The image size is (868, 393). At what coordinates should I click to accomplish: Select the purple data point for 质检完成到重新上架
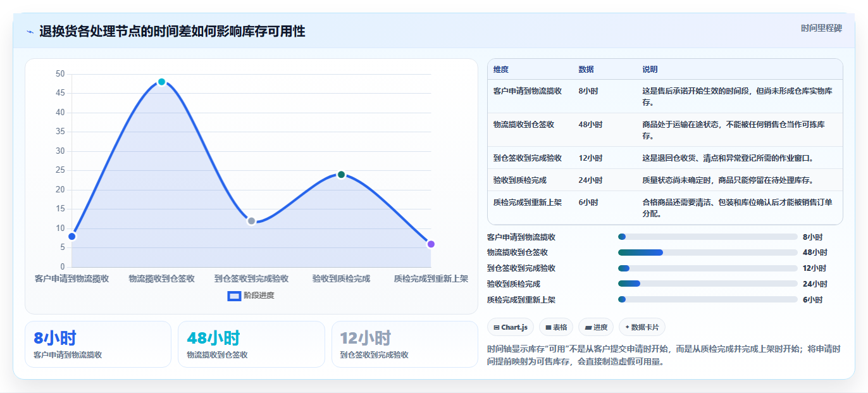pyautogui.click(x=431, y=244)
